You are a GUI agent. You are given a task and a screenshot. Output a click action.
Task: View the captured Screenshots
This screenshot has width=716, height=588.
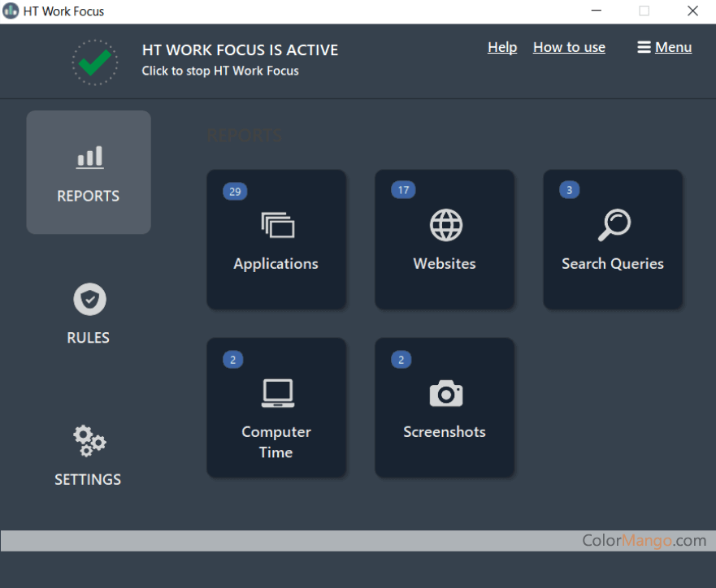click(445, 408)
